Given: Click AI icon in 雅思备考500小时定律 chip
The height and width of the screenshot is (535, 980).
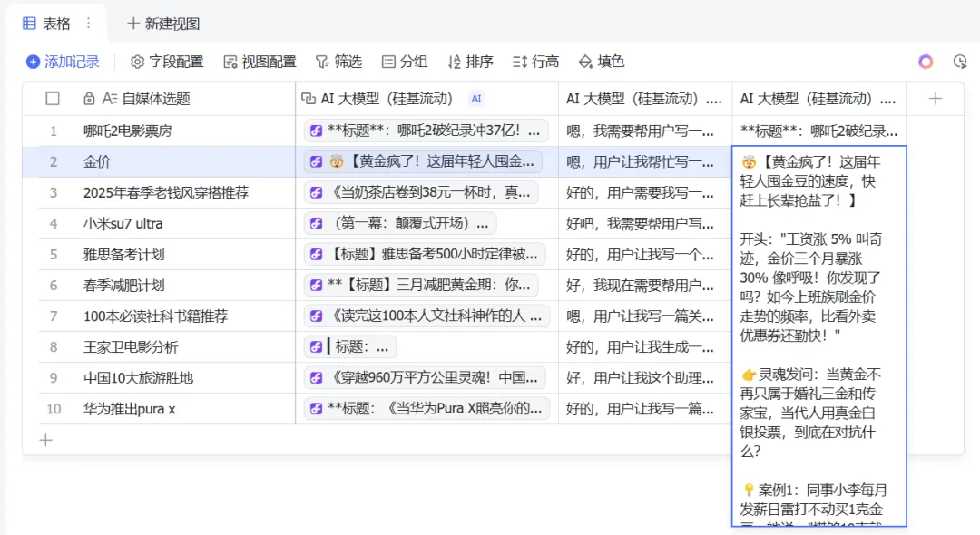Looking at the screenshot, I should [x=317, y=255].
